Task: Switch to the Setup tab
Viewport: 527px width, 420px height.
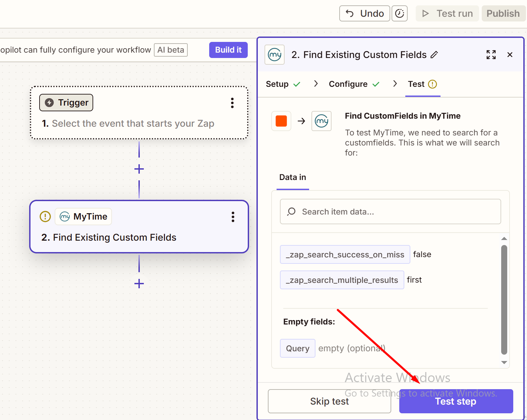Action: [283, 84]
